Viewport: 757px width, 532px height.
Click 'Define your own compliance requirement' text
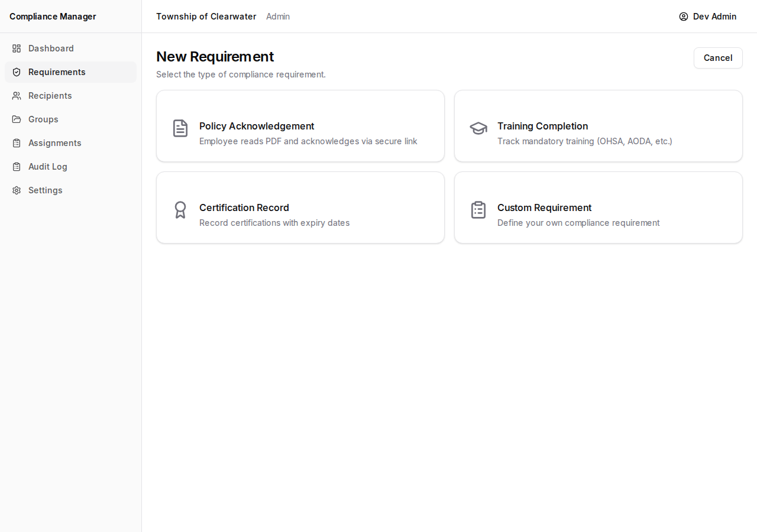tap(578, 223)
